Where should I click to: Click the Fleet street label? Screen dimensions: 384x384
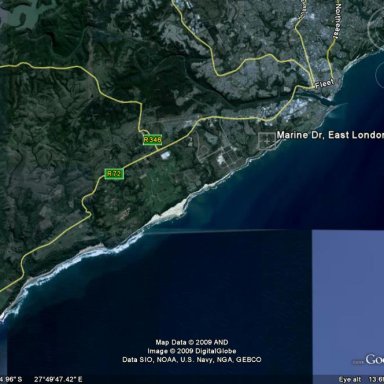[x=324, y=84]
